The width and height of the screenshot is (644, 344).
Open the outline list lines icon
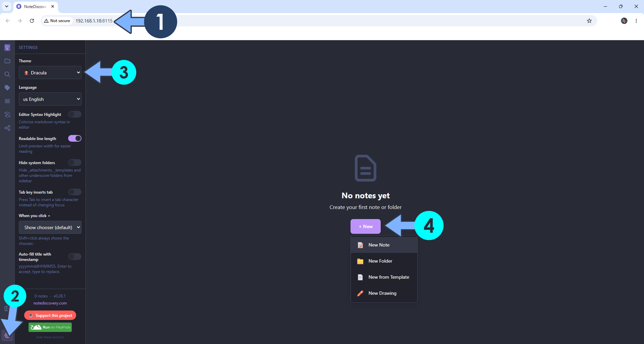coord(7,101)
